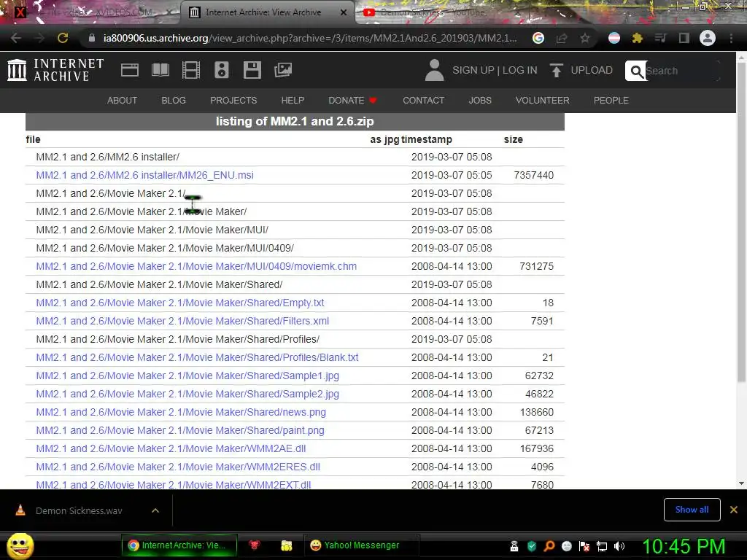
Task: Open the Shared/Filters.xml file link
Action: [x=182, y=321]
